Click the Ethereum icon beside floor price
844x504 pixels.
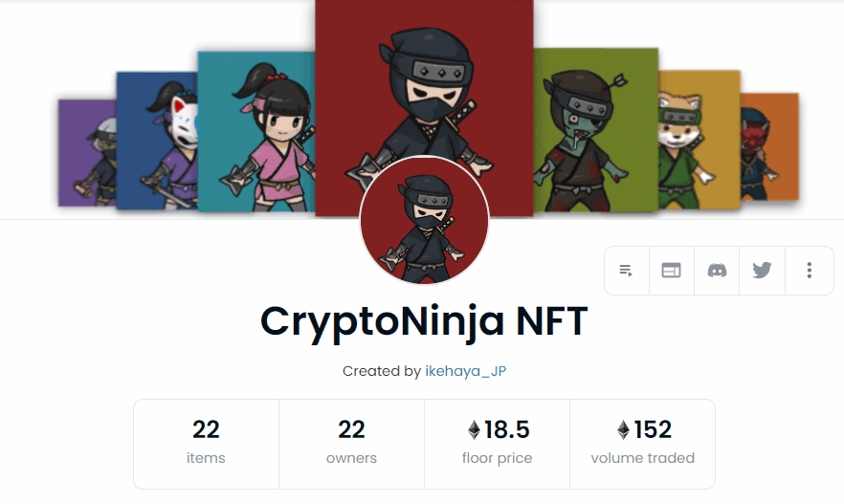tap(474, 429)
